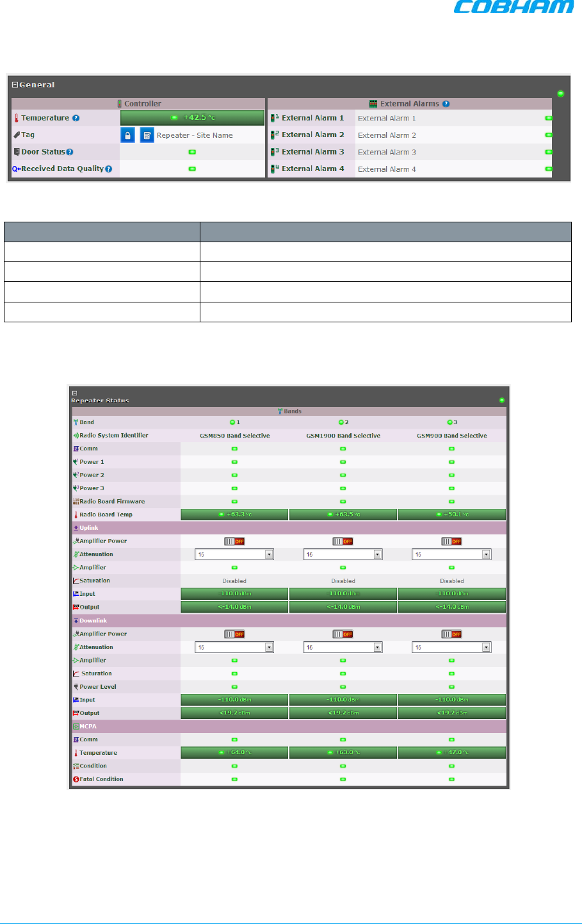The image size is (582, 924).
Task: Click the External Alarm 1 row icon
Action: point(274,118)
